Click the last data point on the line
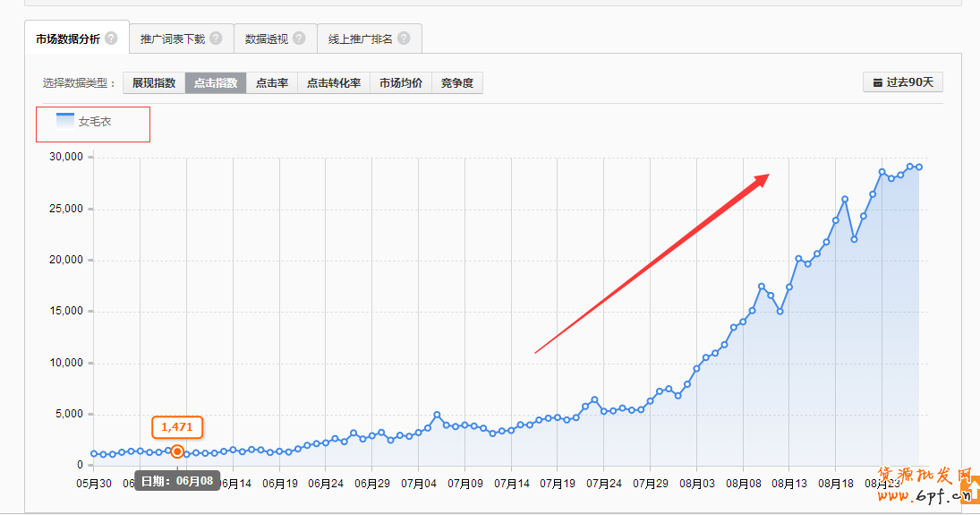 pyautogui.click(x=919, y=167)
